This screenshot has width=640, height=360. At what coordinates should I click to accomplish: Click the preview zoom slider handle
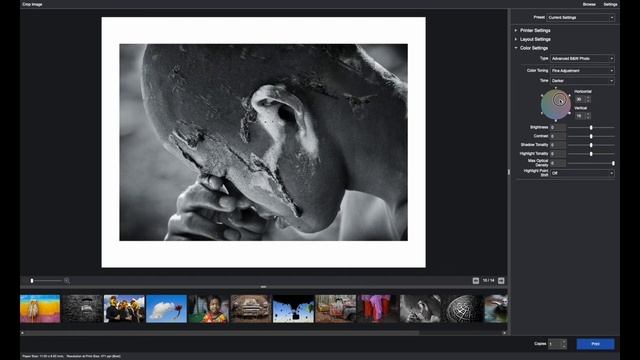point(32,281)
